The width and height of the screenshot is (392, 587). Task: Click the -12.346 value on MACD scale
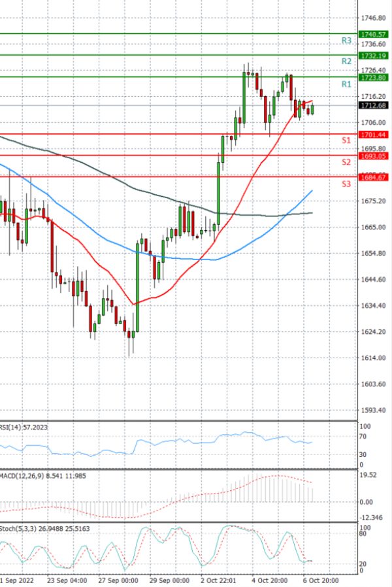370,518
